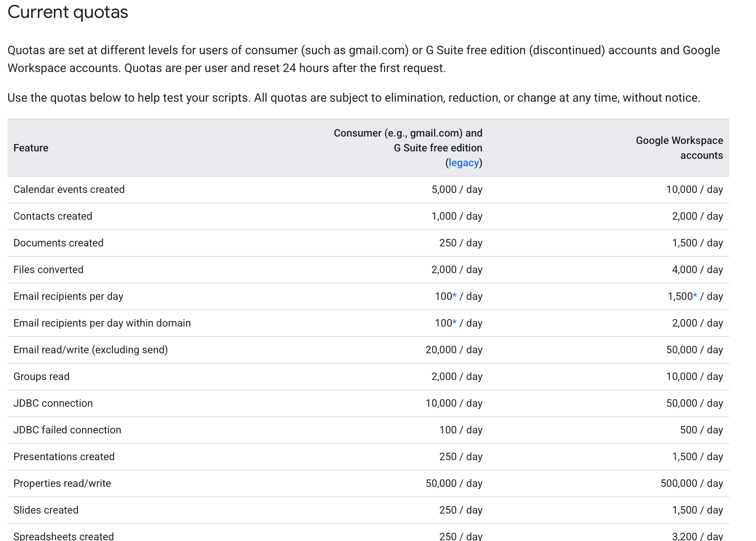Click Presentations created row label
The height and width of the screenshot is (541, 756).
coord(64,457)
